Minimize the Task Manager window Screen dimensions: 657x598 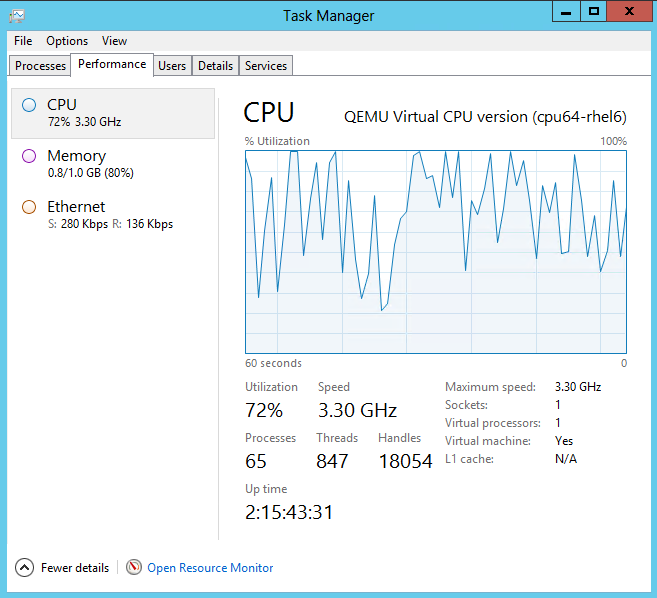(566, 11)
